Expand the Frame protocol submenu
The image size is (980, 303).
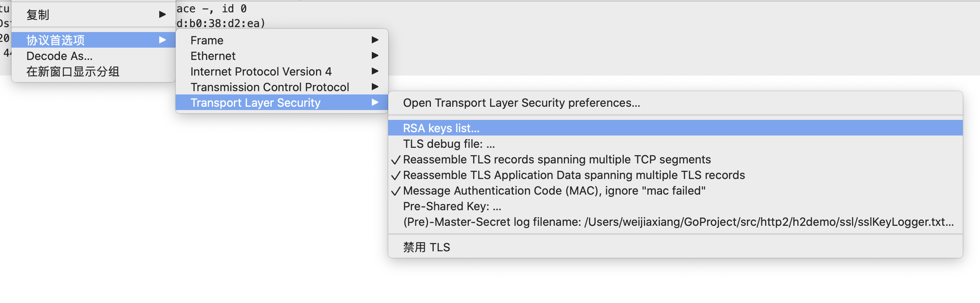tap(207, 40)
